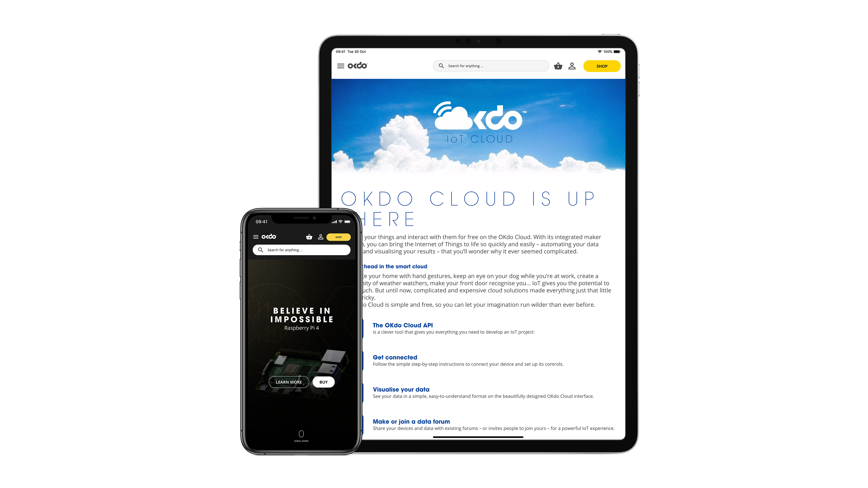Click the hamburger menu icon on phone
This screenshot has width=868, height=488.
tap(256, 237)
